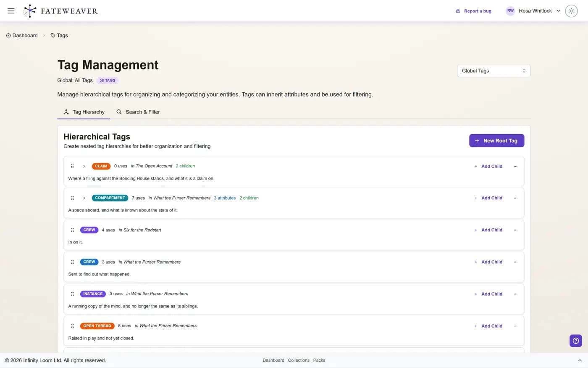Grab the drag handle on the Compartment tag row

(72, 198)
